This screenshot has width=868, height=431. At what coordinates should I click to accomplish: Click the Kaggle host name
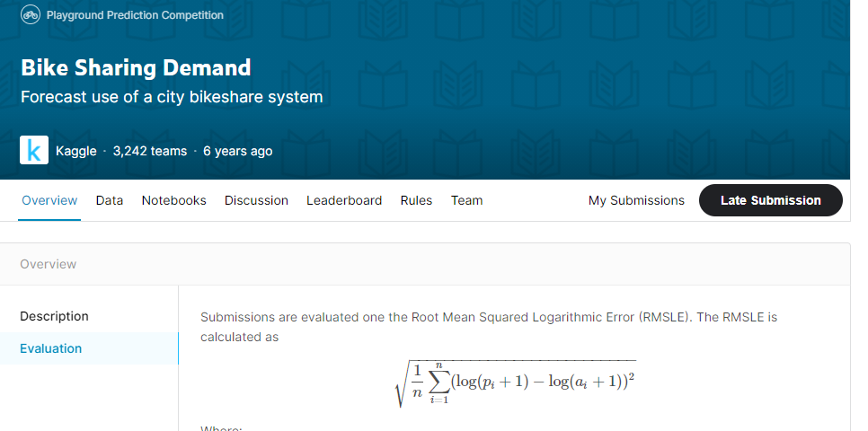pos(75,151)
